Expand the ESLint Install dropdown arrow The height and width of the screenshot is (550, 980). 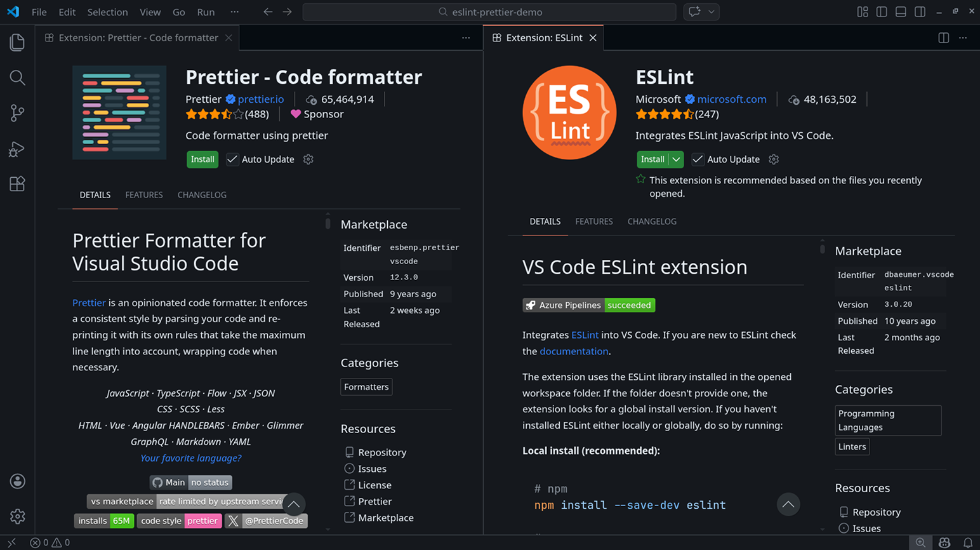click(x=677, y=159)
